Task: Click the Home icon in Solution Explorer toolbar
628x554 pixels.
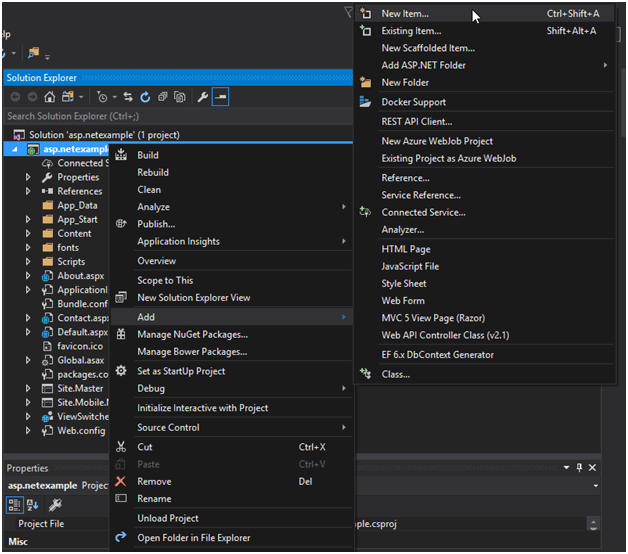Action: coord(52,97)
